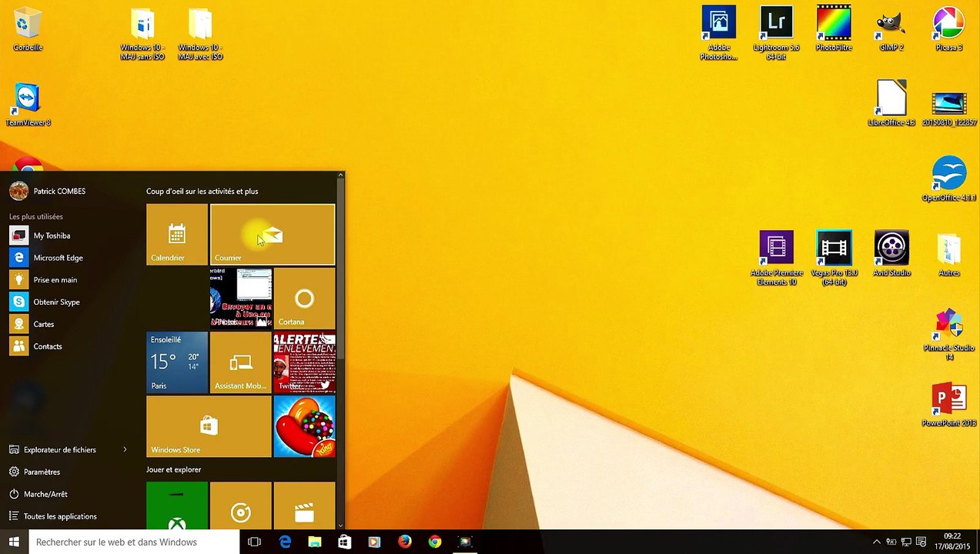980x554 pixels.
Task: Open Explorateur de fichiers
Action: (x=60, y=449)
